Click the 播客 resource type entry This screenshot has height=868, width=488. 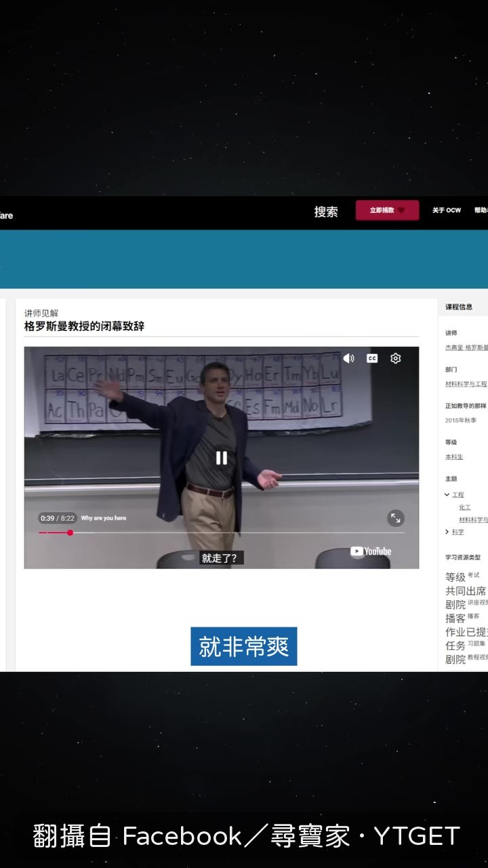tap(462, 618)
